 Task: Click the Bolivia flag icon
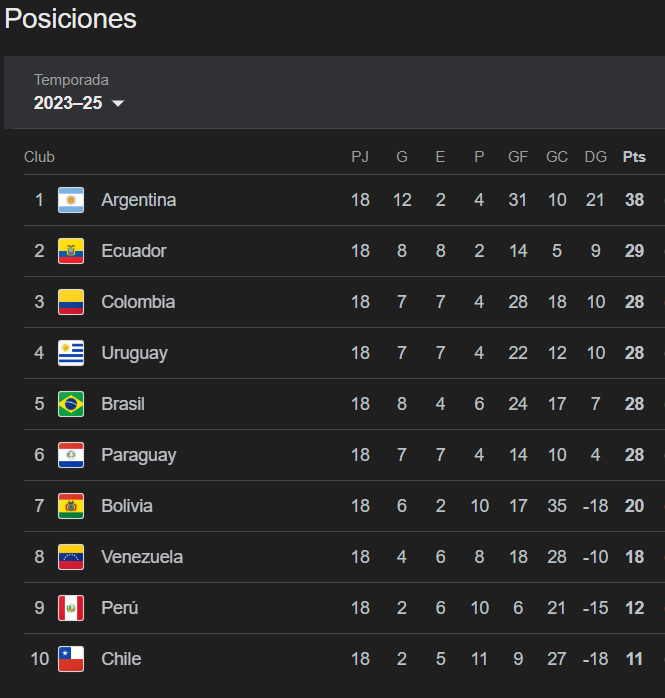pyautogui.click(x=71, y=506)
